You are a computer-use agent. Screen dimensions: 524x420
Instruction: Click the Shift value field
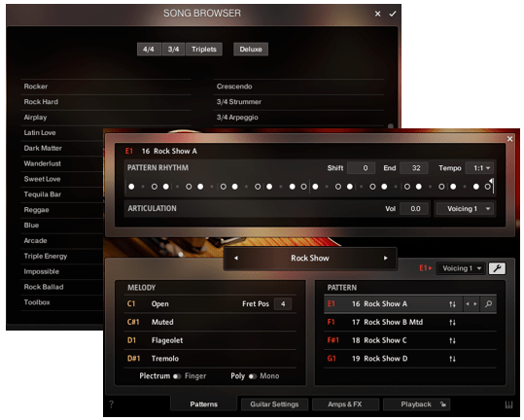coord(361,168)
